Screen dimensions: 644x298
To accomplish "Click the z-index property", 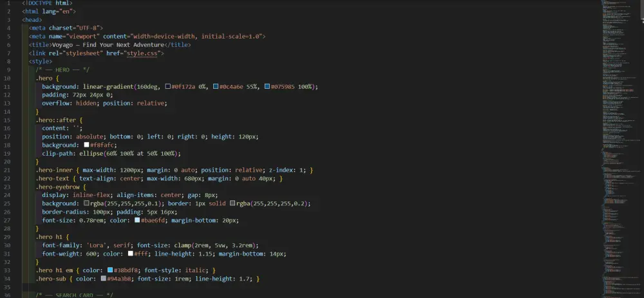I will tap(281, 170).
